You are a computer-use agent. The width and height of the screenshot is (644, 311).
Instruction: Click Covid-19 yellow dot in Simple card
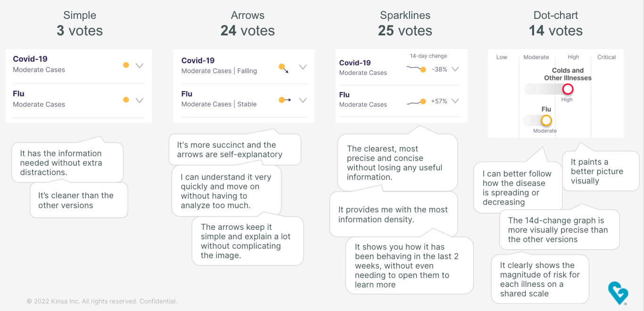pos(126,65)
